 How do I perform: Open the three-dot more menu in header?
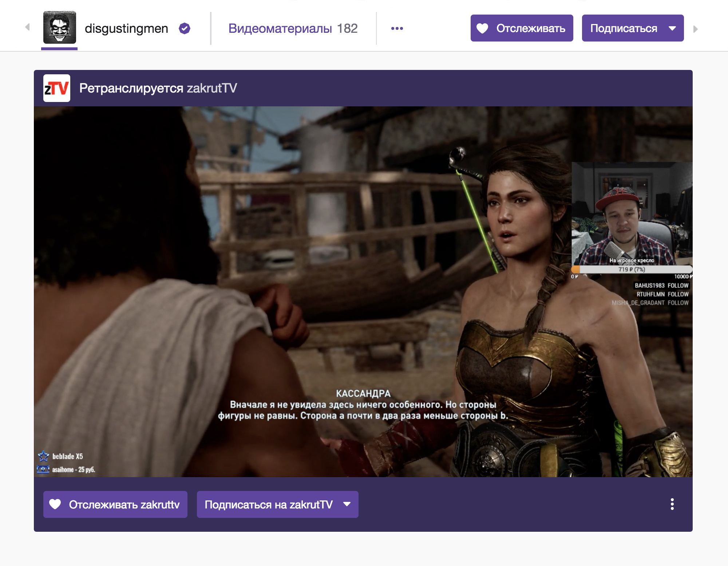tap(397, 28)
